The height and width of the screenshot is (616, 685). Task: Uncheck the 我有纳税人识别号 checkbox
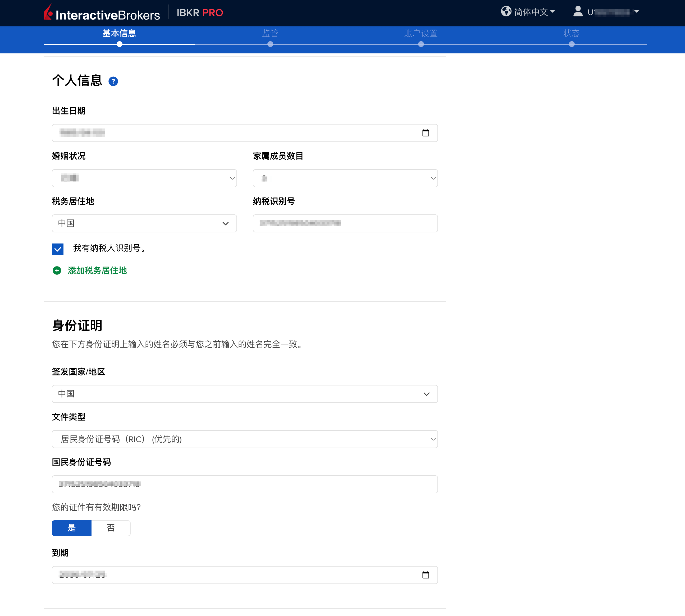(58, 249)
